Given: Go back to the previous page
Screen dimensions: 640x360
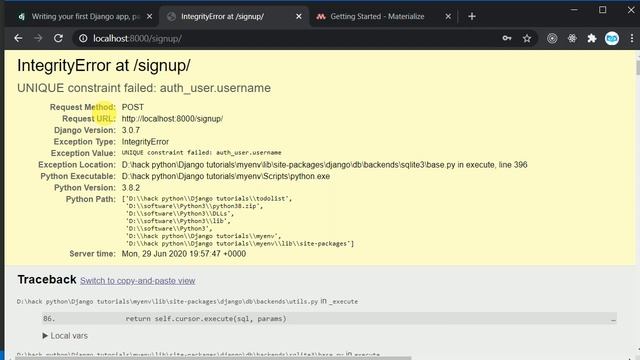Looking at the screenshot, I should click(18, 38).
